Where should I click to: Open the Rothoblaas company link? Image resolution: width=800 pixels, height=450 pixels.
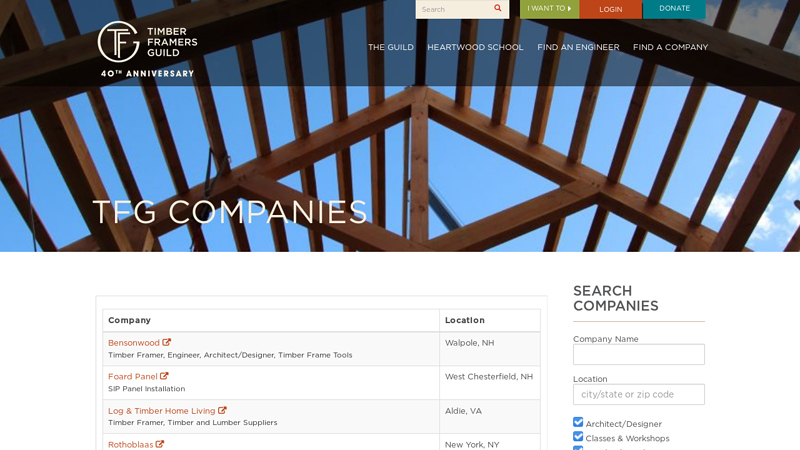(131, 444)
